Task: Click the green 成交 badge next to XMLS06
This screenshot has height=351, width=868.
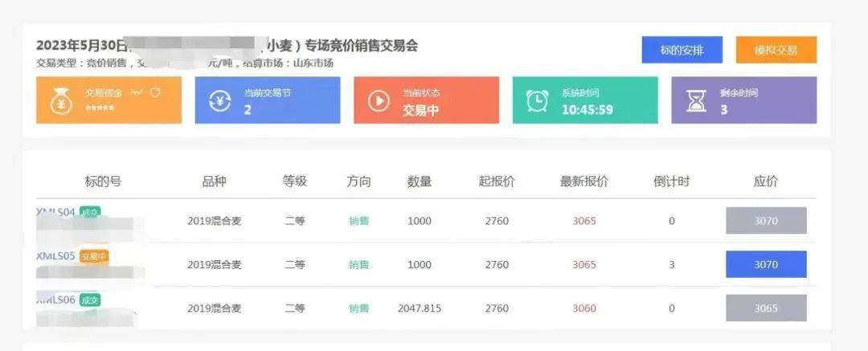Action: pos(90,300)
